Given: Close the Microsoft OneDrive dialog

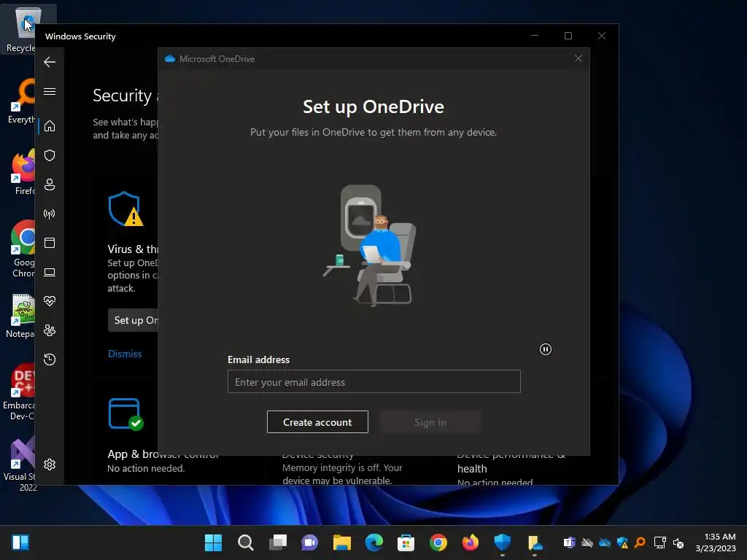Looking at the screenshot, I should [x=578, y=58].
